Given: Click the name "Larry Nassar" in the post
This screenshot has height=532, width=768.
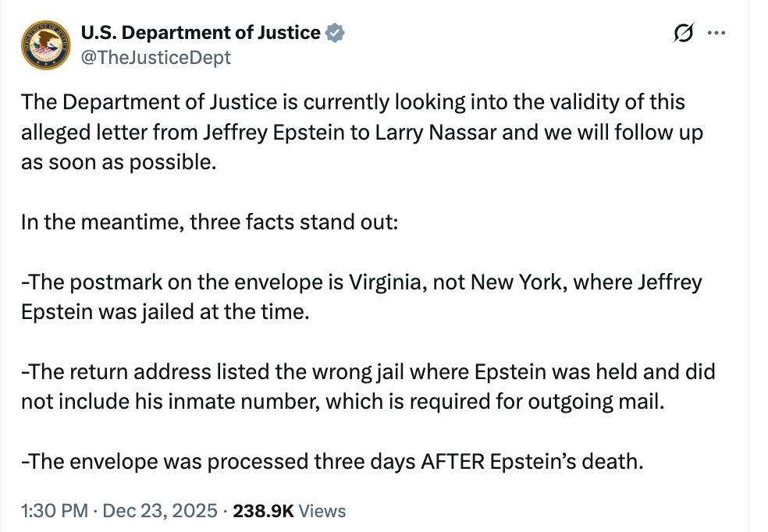Looking at the screenshot, I should (x=434, y=132).
